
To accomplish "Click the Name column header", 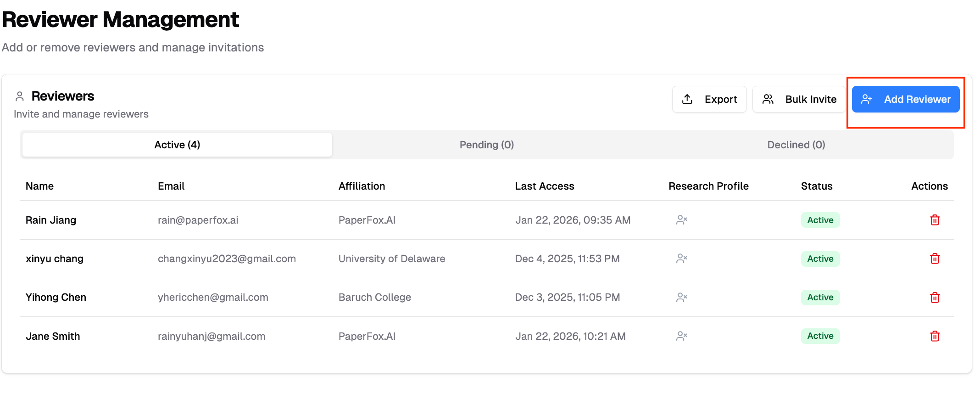I will click(39, 186).
